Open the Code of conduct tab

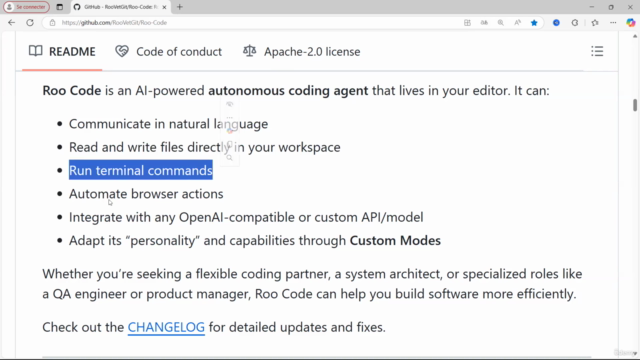click(169, 51)
